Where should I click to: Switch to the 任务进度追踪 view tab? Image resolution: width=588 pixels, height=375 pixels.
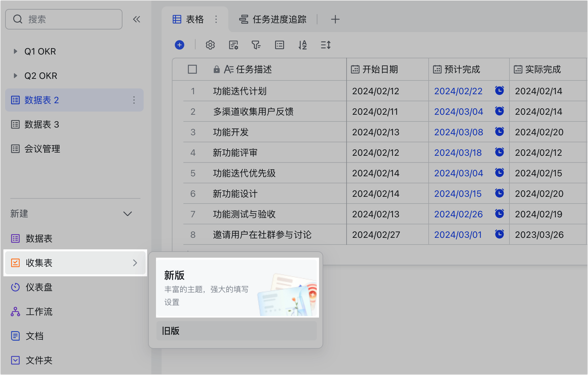273,19
